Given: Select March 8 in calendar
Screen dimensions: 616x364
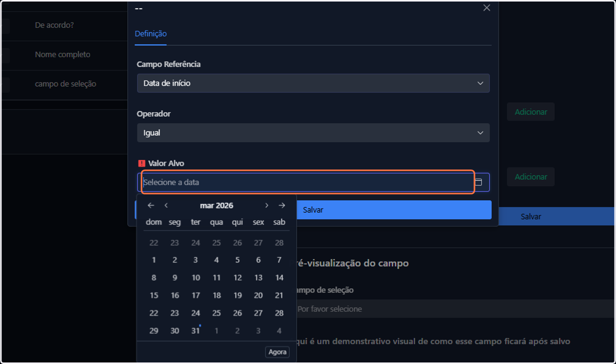Looking at the screenshot, I should 154,278.
